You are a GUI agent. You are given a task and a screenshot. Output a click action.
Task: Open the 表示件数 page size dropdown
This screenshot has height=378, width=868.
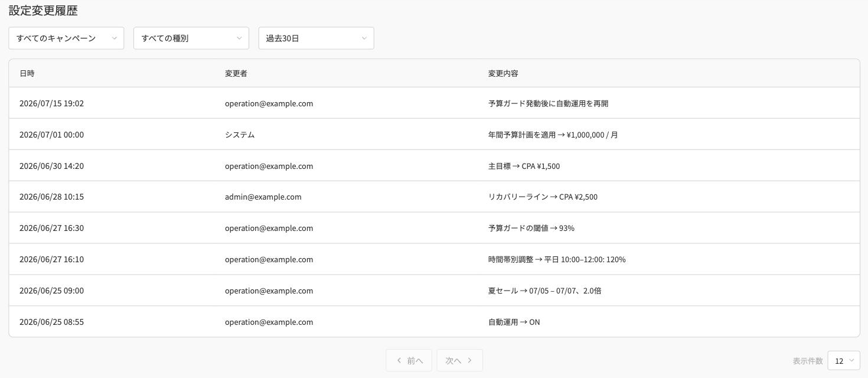pyautogui.click(x=844, y=361)
